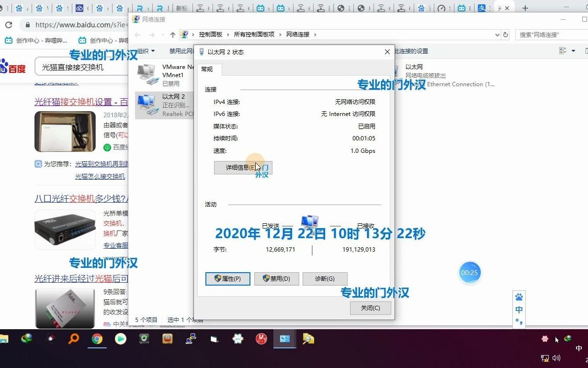This screenshot has height=368, width=588.
Task: Select the 网络连接 breadcrumb item
Action: (298, 34)
